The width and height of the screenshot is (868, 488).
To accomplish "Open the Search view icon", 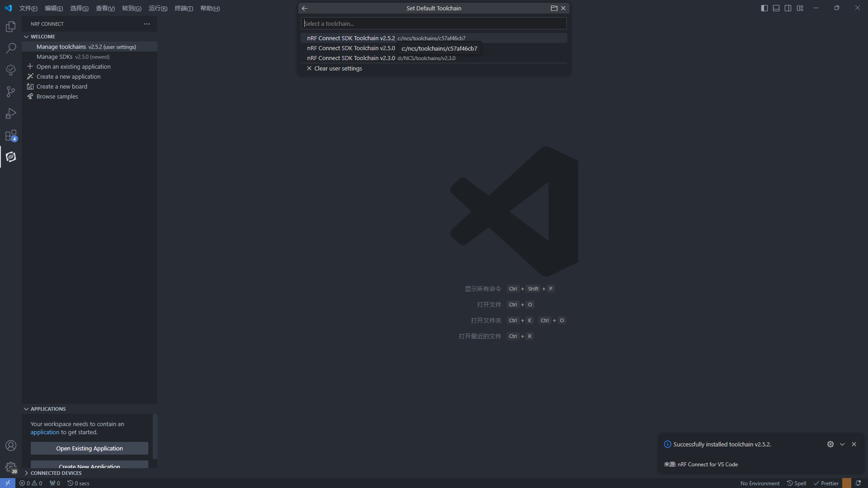I will [x=11, y=48].
